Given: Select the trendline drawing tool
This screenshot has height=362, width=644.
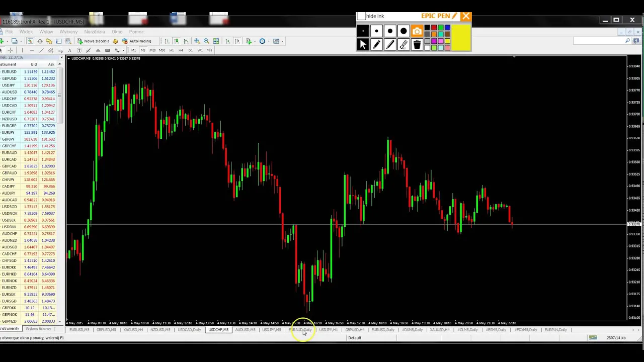Looking at the screenshot, I should point(41,50).
